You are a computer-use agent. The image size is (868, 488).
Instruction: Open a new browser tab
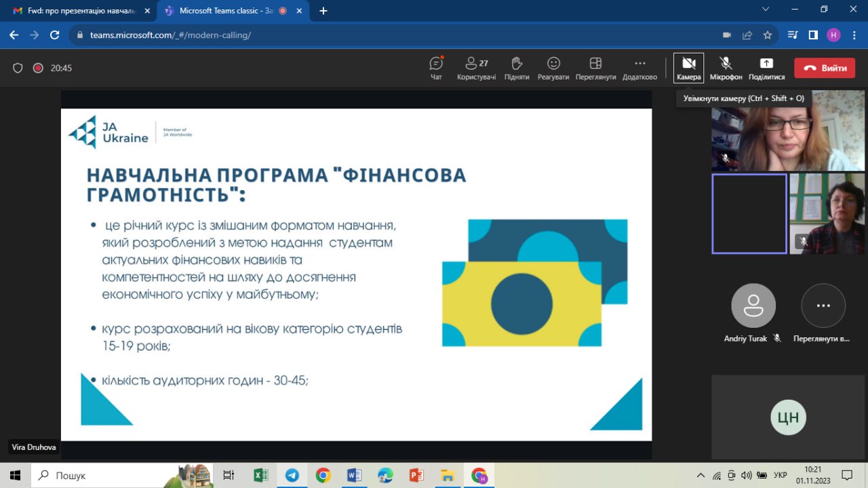pos(323,11)
